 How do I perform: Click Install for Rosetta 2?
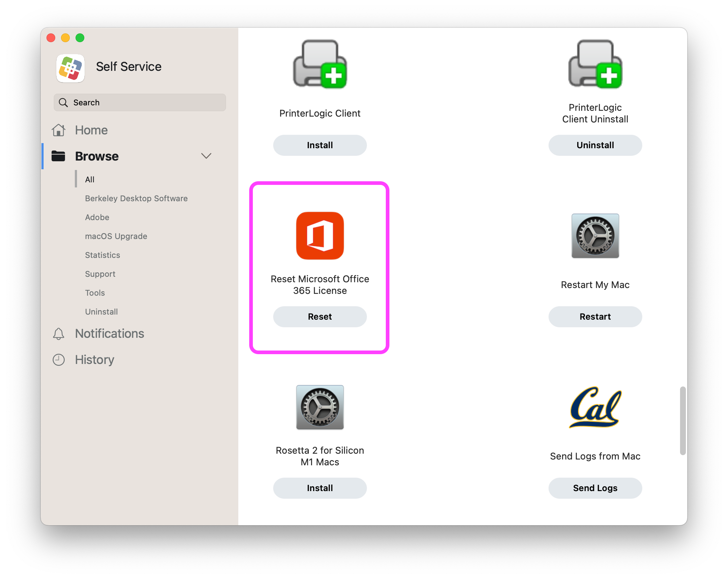click(320, 488)
